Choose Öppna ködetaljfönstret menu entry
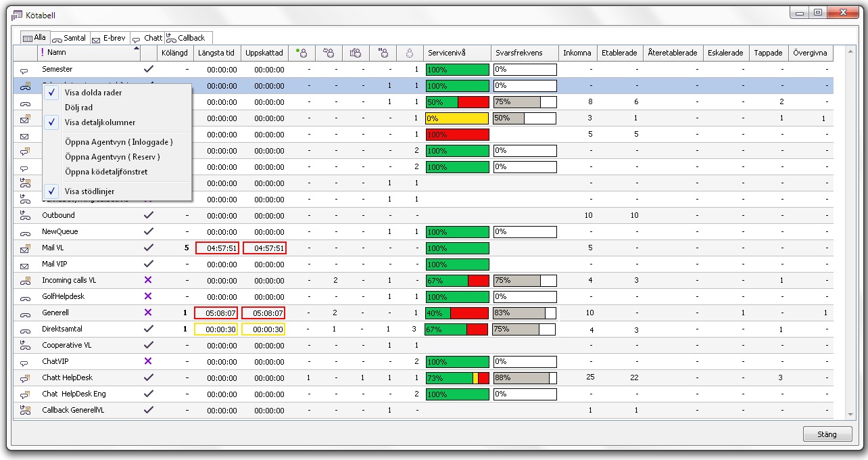This screenshot has width=868, height=460. tap(106, 172)
